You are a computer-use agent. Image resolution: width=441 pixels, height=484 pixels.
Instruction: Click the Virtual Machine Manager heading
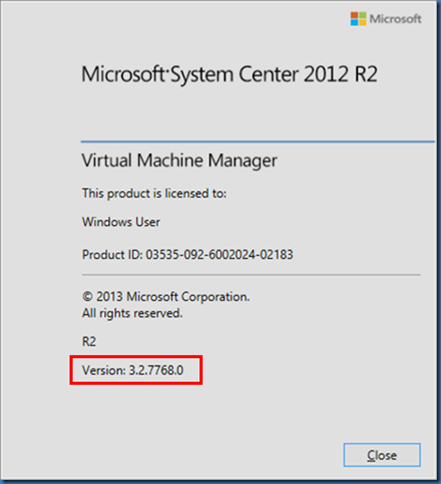[x=179, y=161]
